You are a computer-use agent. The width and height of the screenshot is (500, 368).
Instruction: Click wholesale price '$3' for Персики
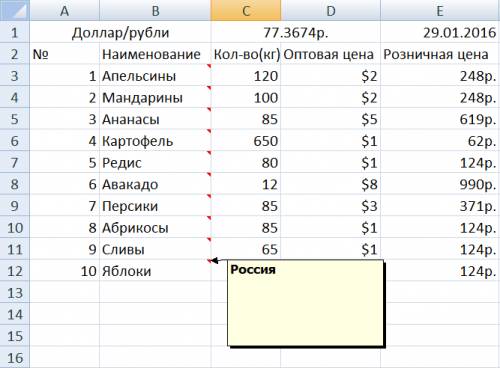(331, 205)
